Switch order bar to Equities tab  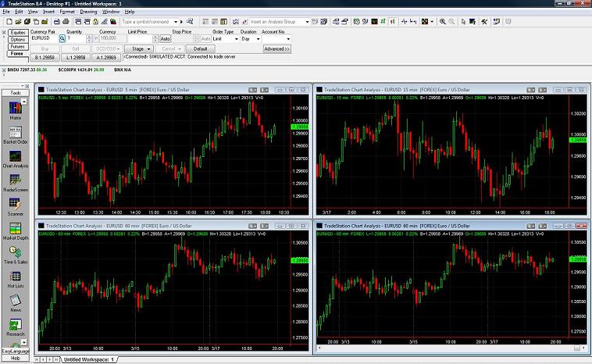tap(18, 33)
